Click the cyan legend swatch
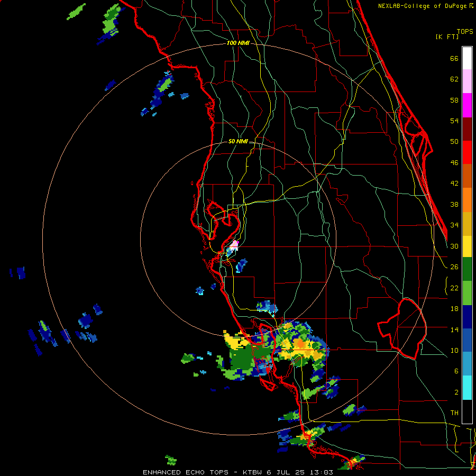The image size is (476, 476). coord(467,388)
